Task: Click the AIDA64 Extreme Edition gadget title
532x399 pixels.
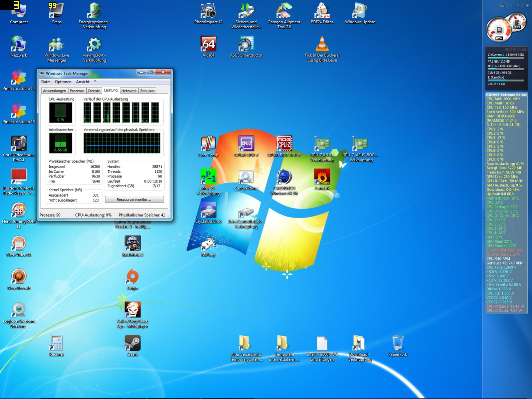Action: (x=506, y=95)
